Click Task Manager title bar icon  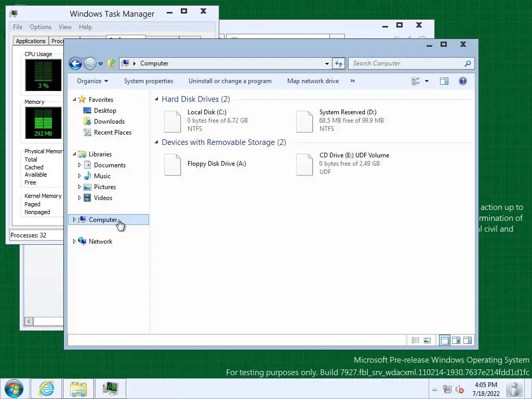coord(14,14)
